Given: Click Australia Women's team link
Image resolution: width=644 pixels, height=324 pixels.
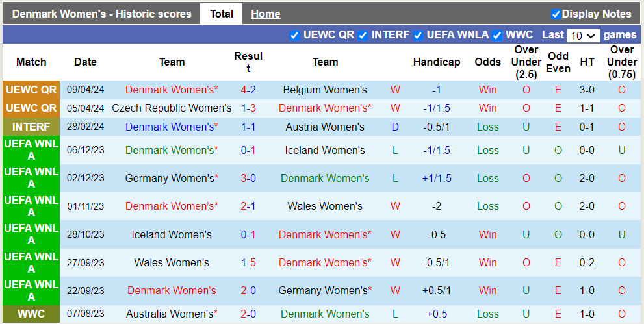Looking at the screenshot, I should pyautogui.click(x=172, y=314).
